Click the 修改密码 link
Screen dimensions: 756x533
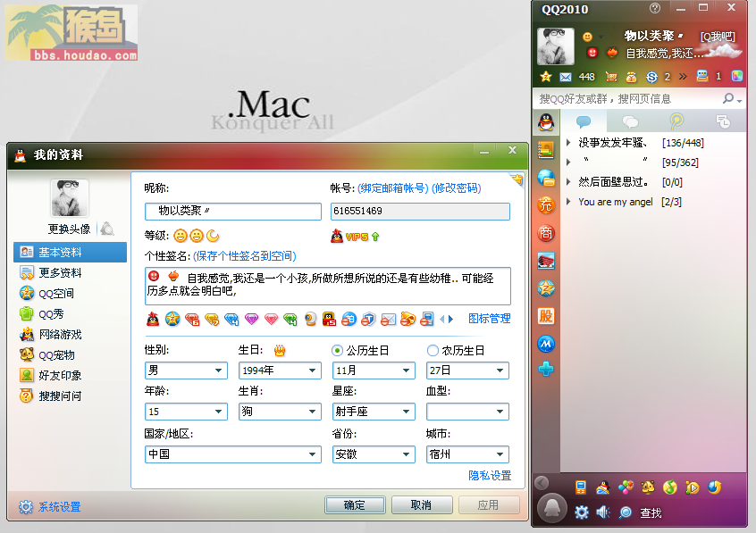[x=456, y=188]
